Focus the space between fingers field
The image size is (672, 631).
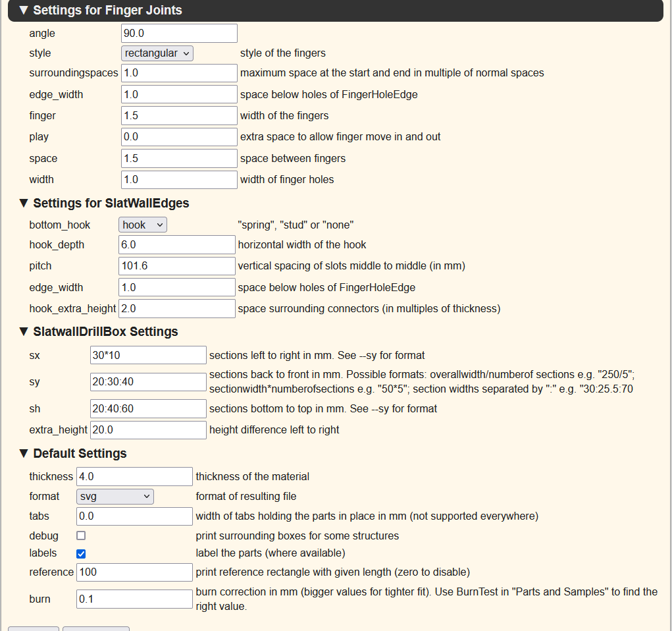[x=179, y=158]
